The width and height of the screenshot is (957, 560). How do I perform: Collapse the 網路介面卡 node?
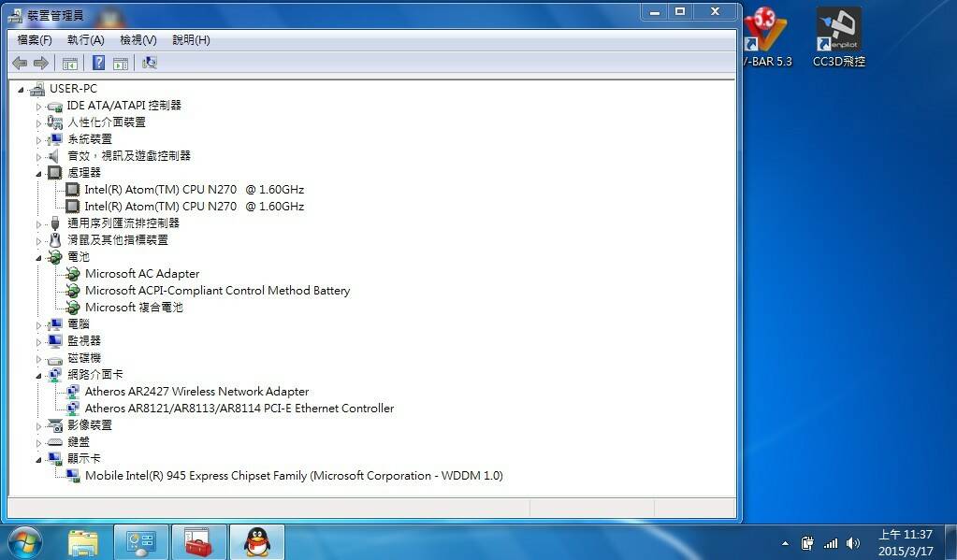[x=38, y=376]
